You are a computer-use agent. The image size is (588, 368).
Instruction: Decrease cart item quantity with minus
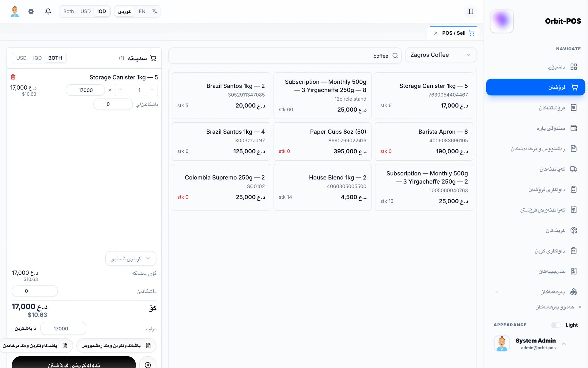(x=153, y=90)
